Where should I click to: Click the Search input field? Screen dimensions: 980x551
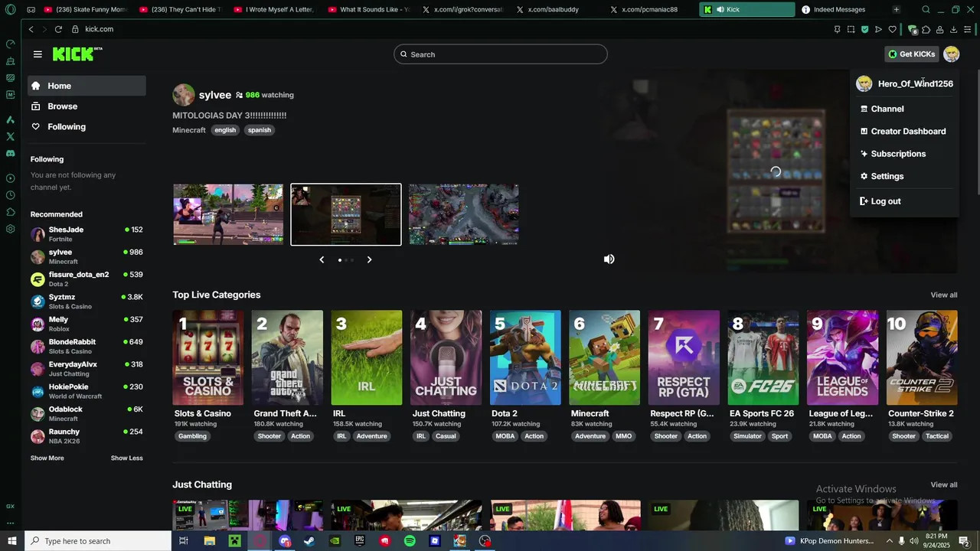501,54
